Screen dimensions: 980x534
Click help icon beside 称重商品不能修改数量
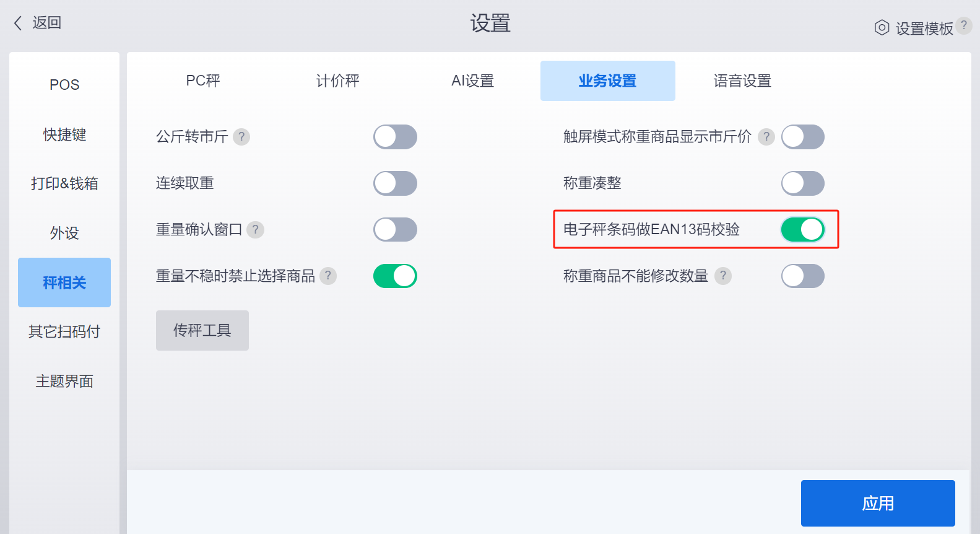pyautogui.click(x=723, y=276)
